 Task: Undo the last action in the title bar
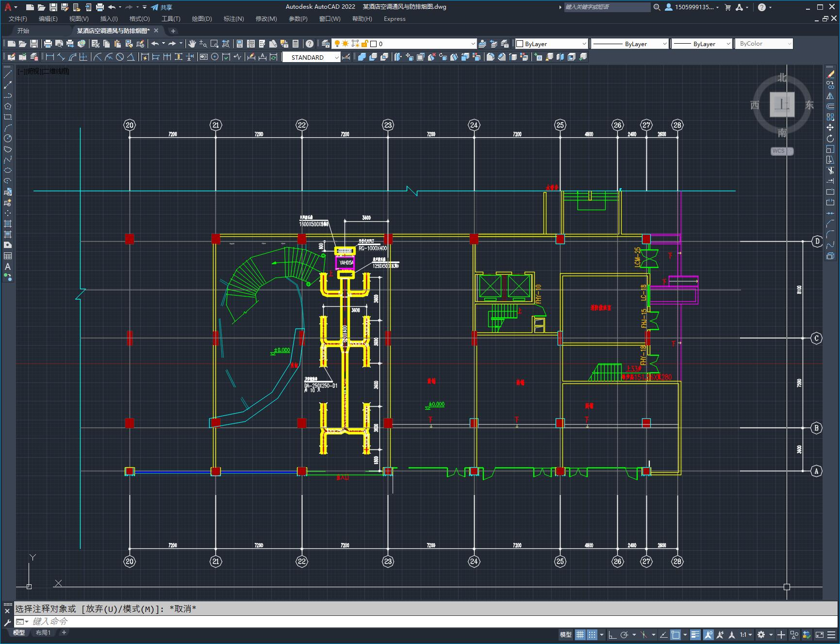pos(112,7)
